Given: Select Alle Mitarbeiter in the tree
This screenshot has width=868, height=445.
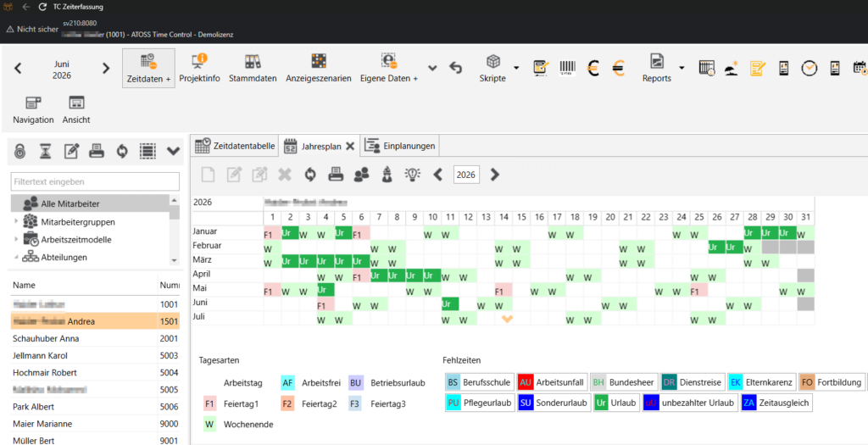Looking at the screenshot, I should pyautogui.click(x=91, y=203).
